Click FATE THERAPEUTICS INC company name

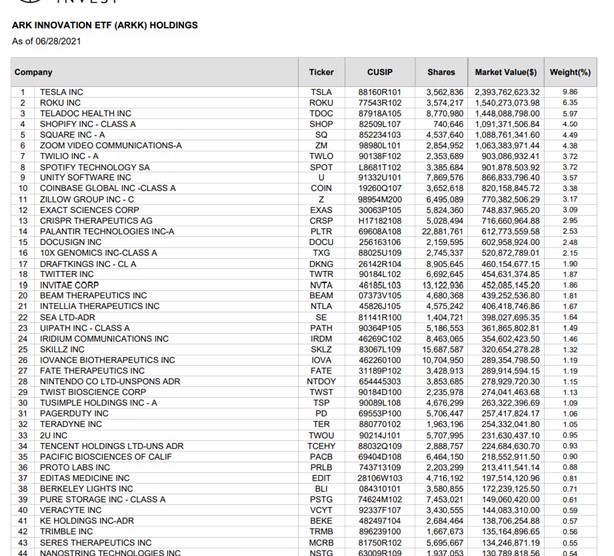point(92,370)
